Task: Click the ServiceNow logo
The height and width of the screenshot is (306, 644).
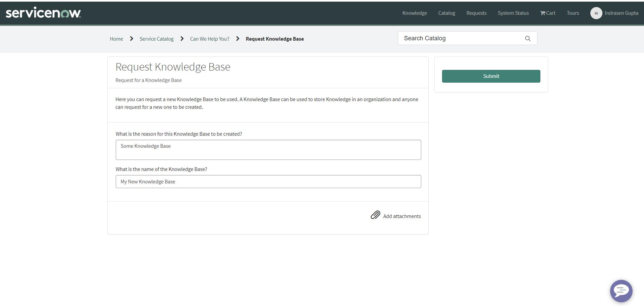Action: coord(43,13)
